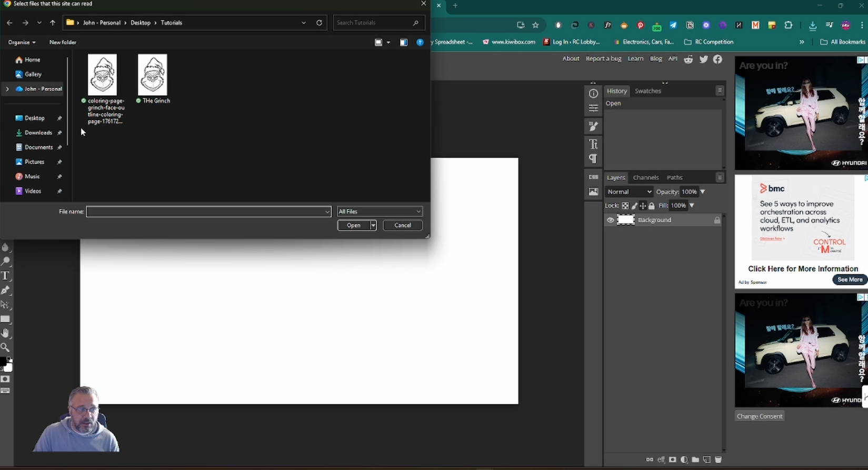868x470 pixels.
Task: Open the Fill slider arrow
Action: pyautogui.click(x=692, y=206)
